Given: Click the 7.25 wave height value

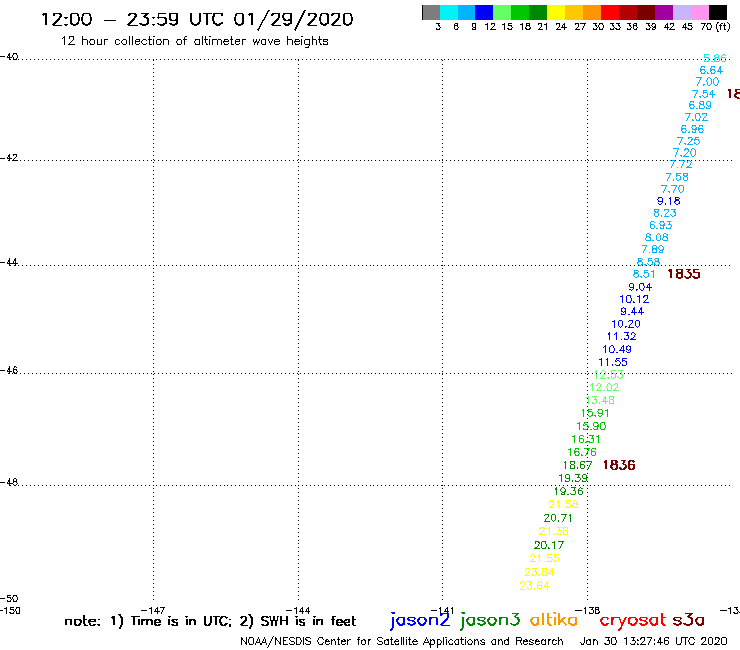Looking at the screenshot, I should tap(689, 141).
